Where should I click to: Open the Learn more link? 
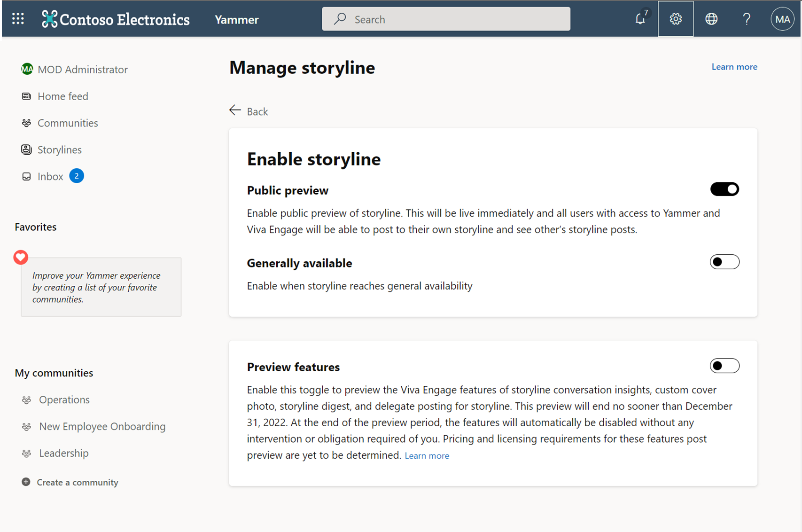click(x=734, y=67)
